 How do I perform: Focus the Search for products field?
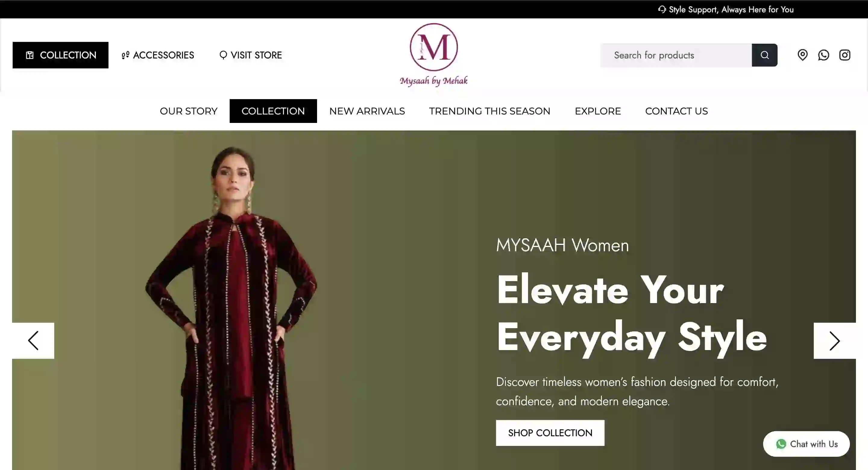click(x=676, y=55)
